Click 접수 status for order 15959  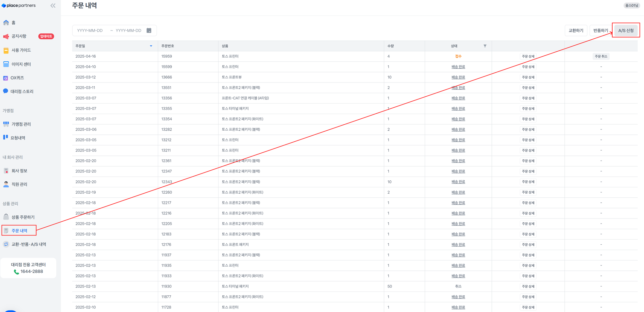pos(458,56)
